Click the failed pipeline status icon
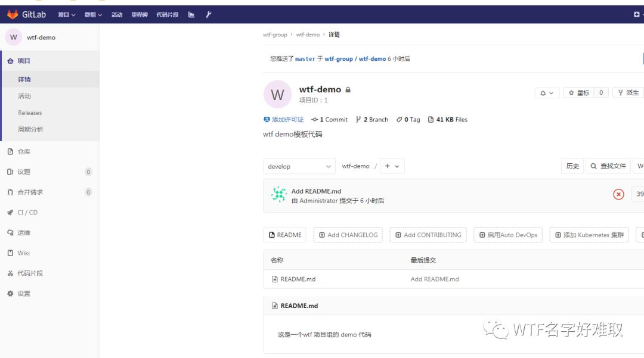The width and height of the screenshot is (644, 358). 618,194
